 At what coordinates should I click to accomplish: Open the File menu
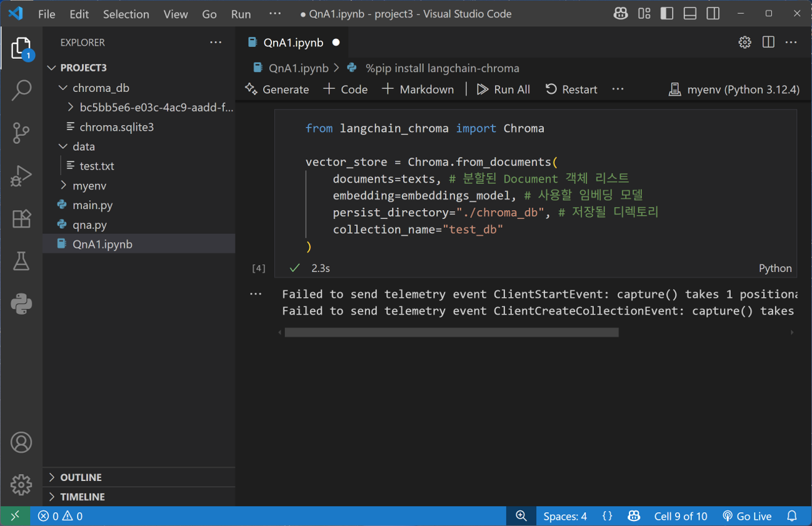47,14
